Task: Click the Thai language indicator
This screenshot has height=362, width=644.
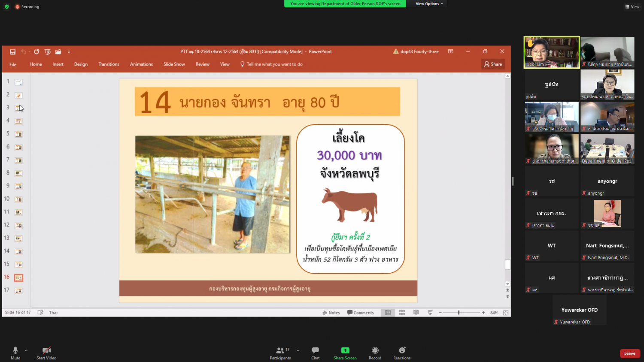Action: pyautogui.click(x=53, y=313)
